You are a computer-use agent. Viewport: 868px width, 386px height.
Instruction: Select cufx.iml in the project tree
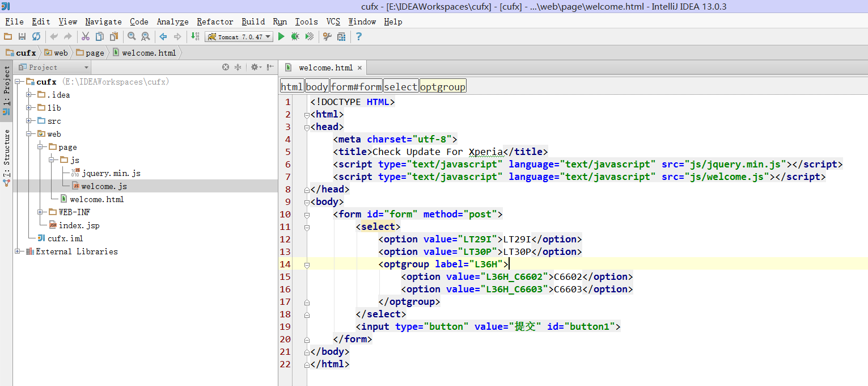tap(60, 238)
